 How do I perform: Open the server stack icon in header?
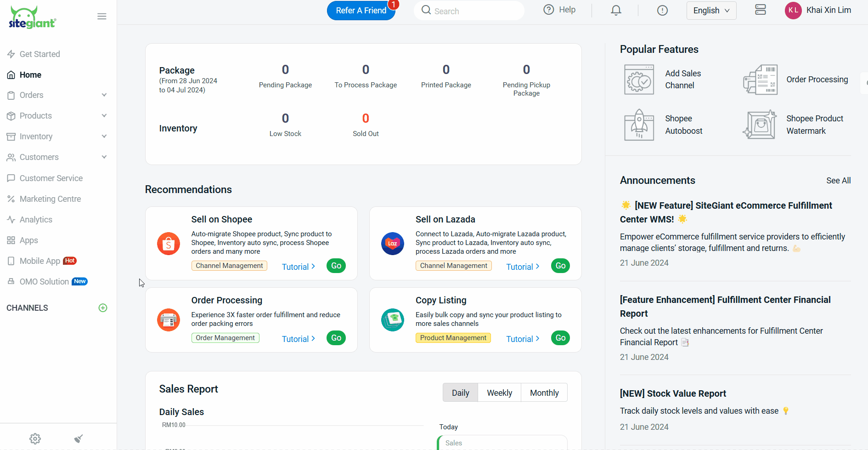(x=761, y=10)
